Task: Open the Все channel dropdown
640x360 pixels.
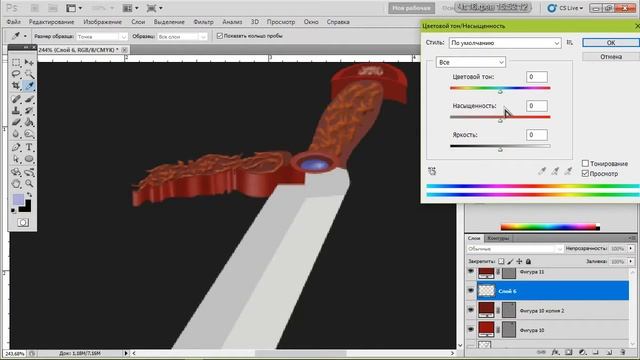Action: (471, 62)
